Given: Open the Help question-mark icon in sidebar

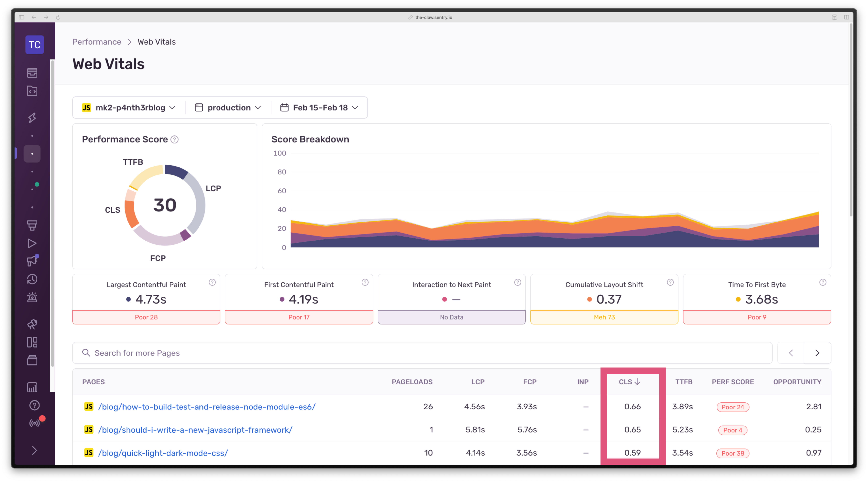Looking at the screenshot, I should [34, 405].
